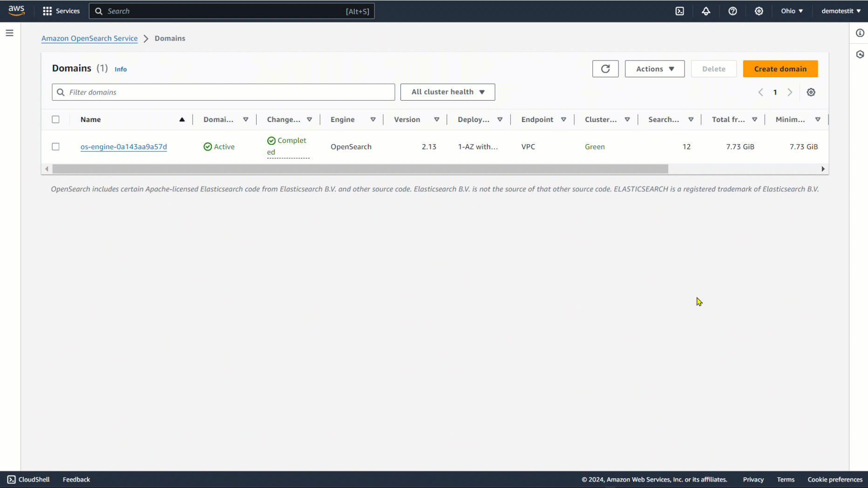Sort by Total free storage column arrow
The image size is (868, 488).
754,120
